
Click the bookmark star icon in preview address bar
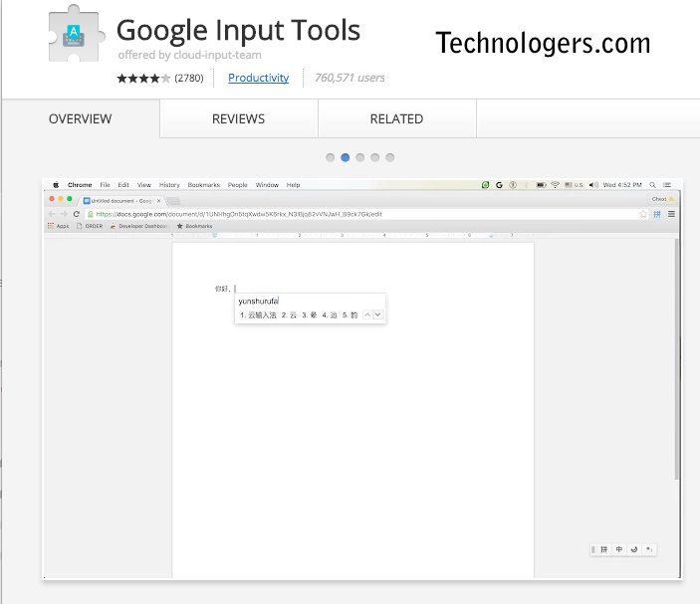tap(643, 214)
